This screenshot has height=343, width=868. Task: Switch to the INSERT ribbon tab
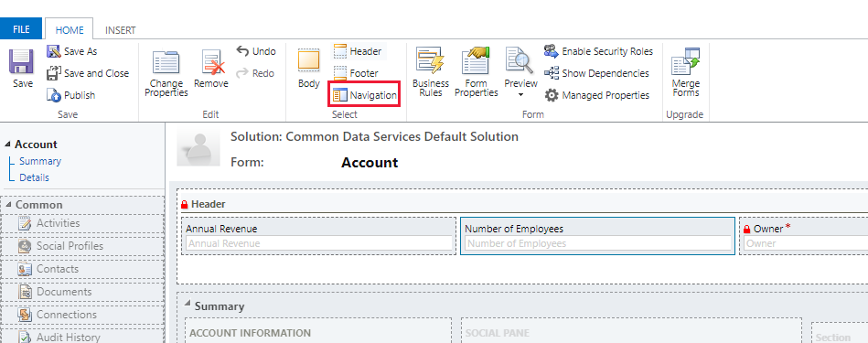(120, 30)
